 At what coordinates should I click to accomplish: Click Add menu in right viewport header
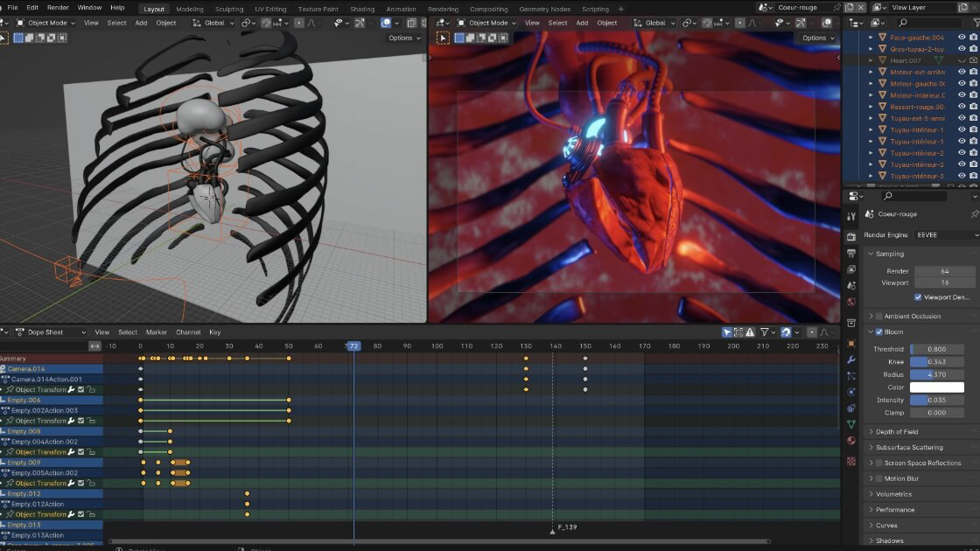click(x=582, y=23)
